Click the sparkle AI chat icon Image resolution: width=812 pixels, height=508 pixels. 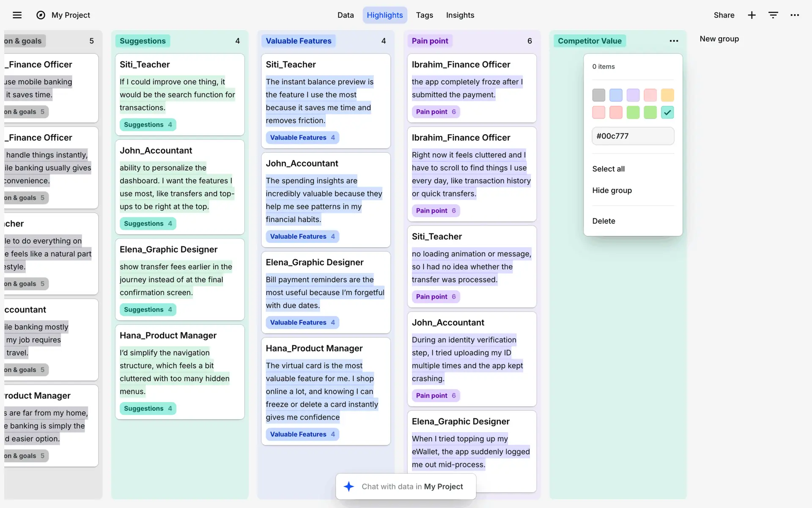pos(349,486)
